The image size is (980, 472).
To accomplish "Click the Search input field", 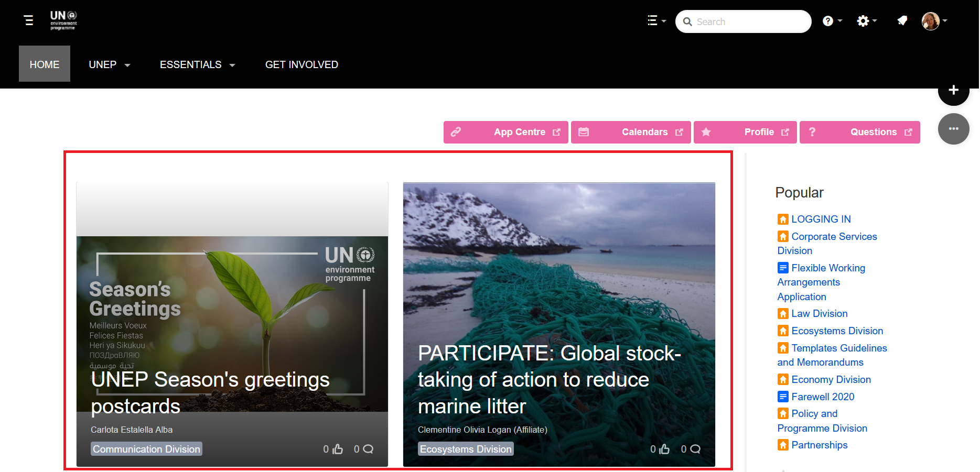I will pos(743,21).
